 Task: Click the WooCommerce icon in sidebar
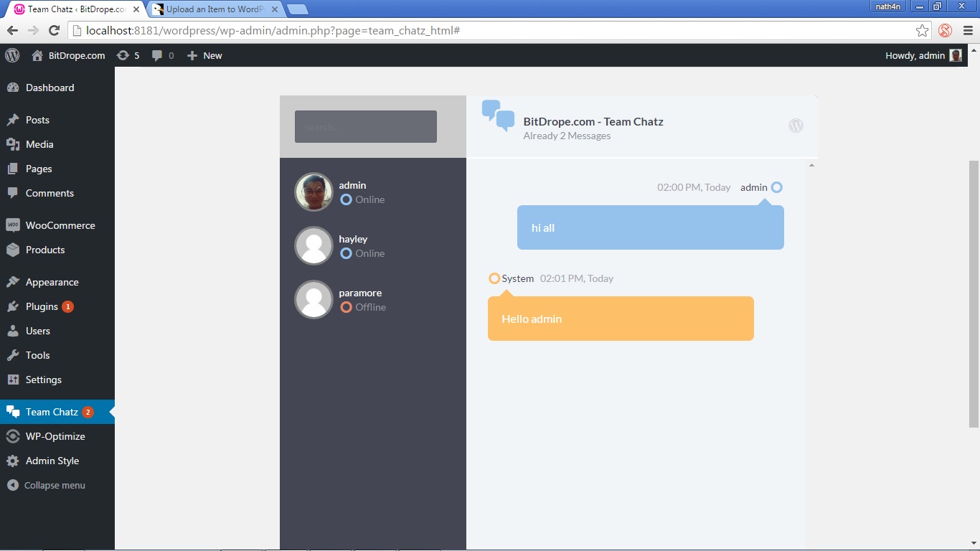(13, 225)
